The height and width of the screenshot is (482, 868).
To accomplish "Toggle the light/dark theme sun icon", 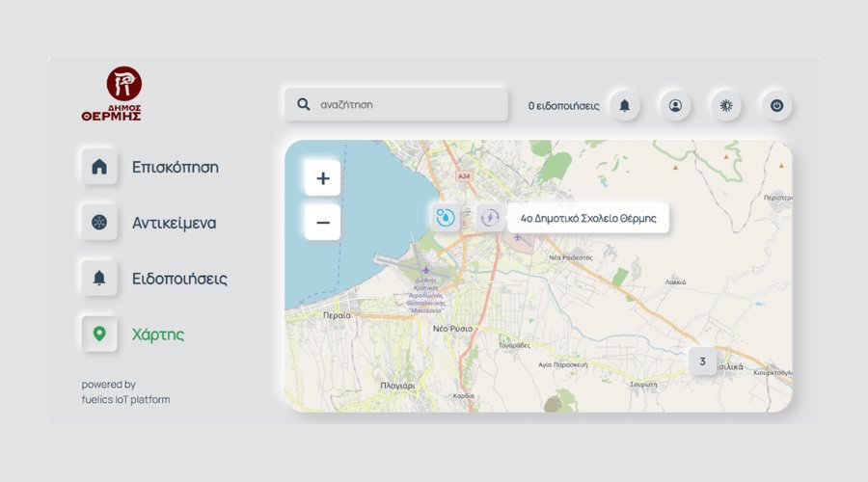I will coord(726,105).
